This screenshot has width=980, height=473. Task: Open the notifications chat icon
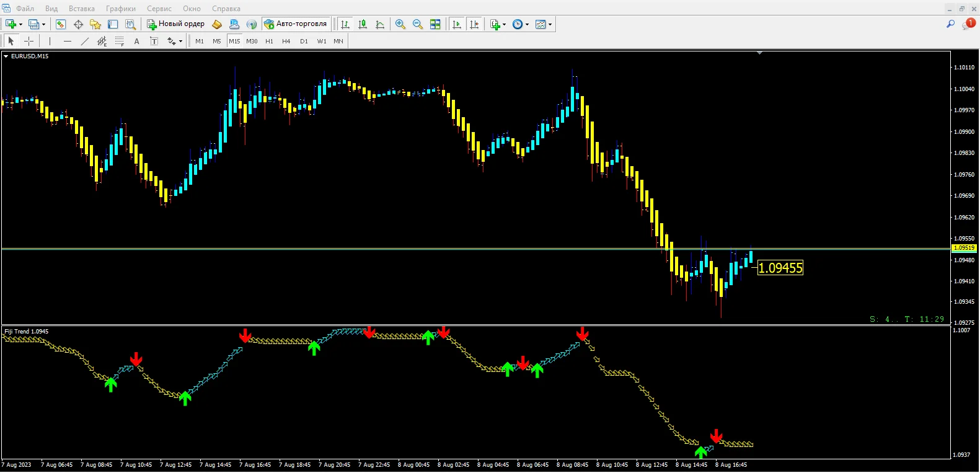point(968,24)
